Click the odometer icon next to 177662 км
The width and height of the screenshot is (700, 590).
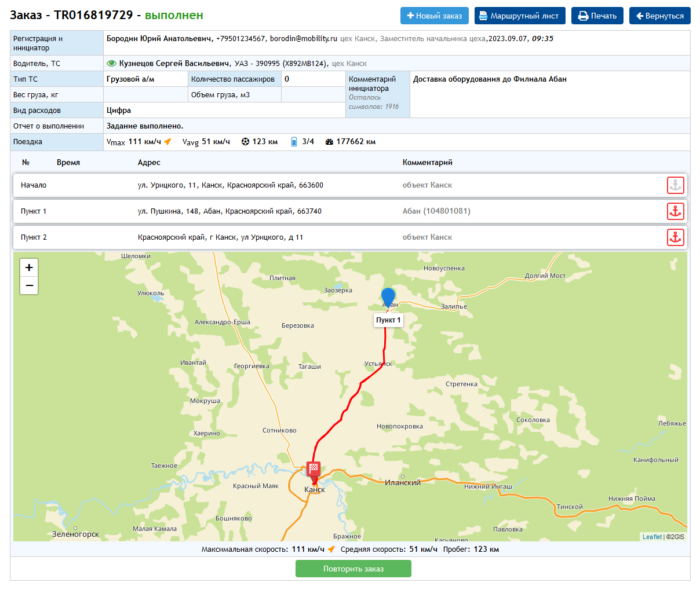[329, 142]
